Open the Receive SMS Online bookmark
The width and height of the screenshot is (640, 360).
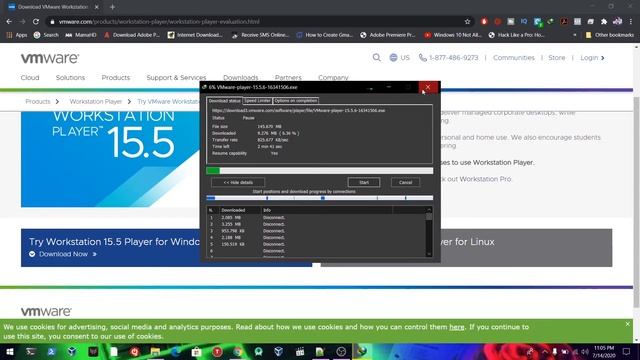click(260, 35)
